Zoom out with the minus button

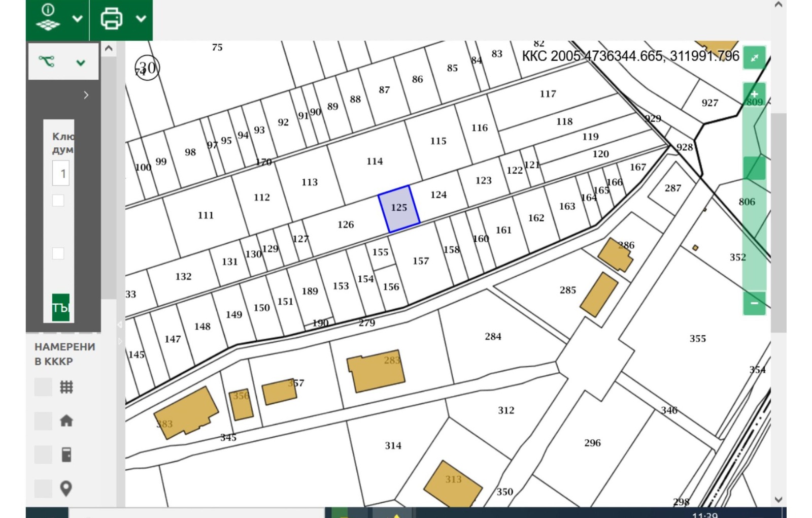click(754, 303)
